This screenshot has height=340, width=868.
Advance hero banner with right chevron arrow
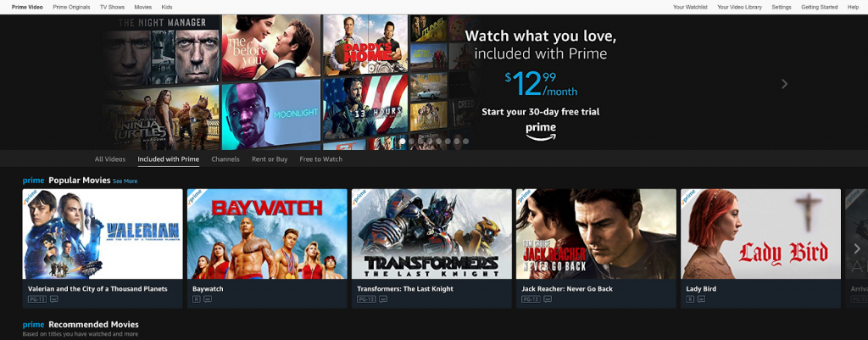pyautogui.click(x=784, y=84)
